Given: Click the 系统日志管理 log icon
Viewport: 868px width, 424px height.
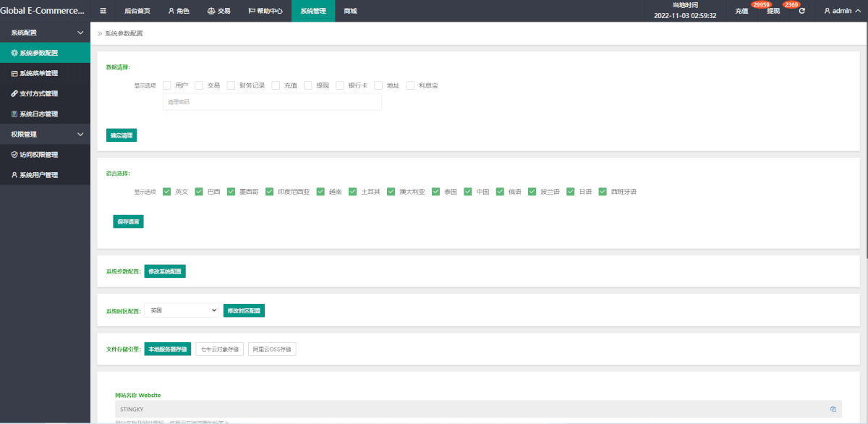Looking at the screenshot, I should (x=14, y=114).
